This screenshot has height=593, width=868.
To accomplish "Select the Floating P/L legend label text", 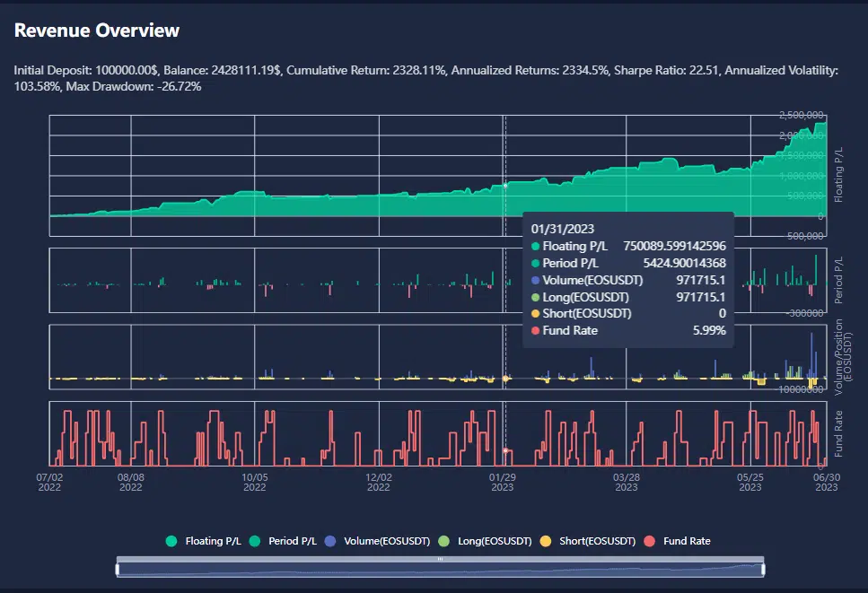I will tap(213, 541).
